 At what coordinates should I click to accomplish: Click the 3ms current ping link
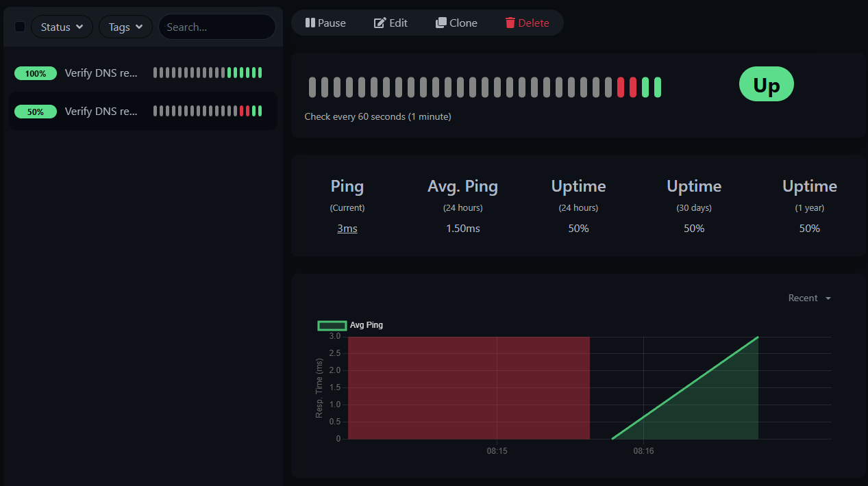[347, 228]
